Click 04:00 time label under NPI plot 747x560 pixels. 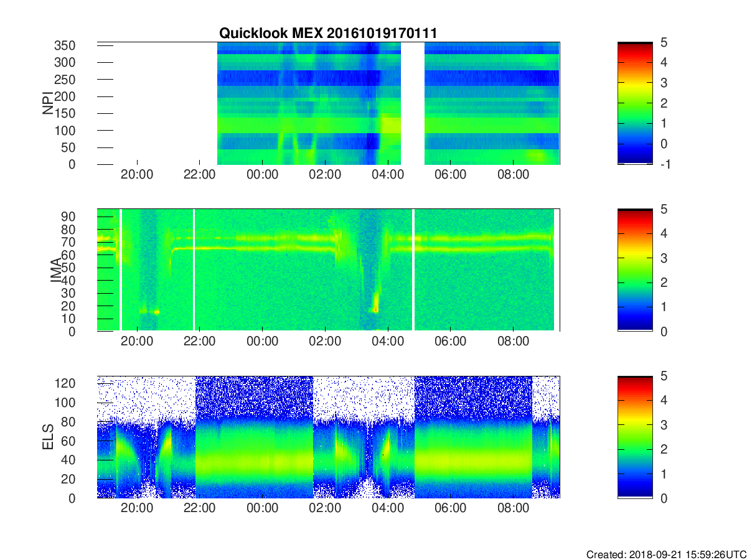click(388, 175)
